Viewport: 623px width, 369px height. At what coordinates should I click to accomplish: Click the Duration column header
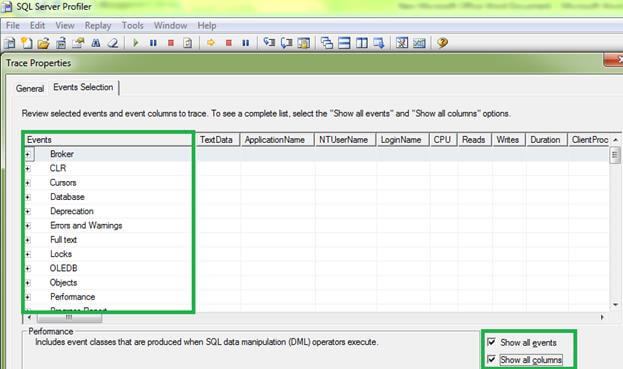546,140
